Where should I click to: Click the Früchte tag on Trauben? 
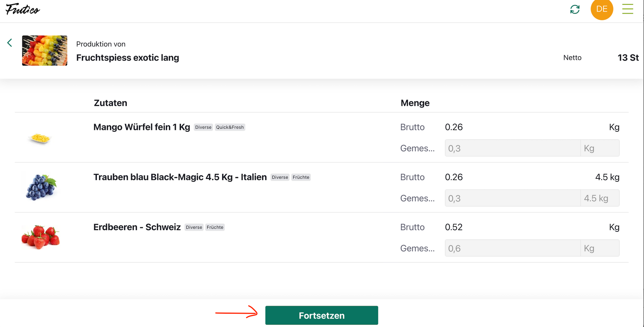point(301,177)
